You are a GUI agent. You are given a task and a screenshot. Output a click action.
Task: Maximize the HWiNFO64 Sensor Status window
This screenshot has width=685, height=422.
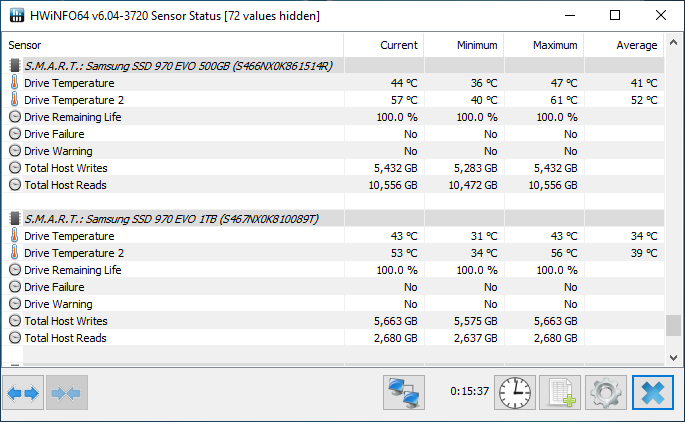615,15
